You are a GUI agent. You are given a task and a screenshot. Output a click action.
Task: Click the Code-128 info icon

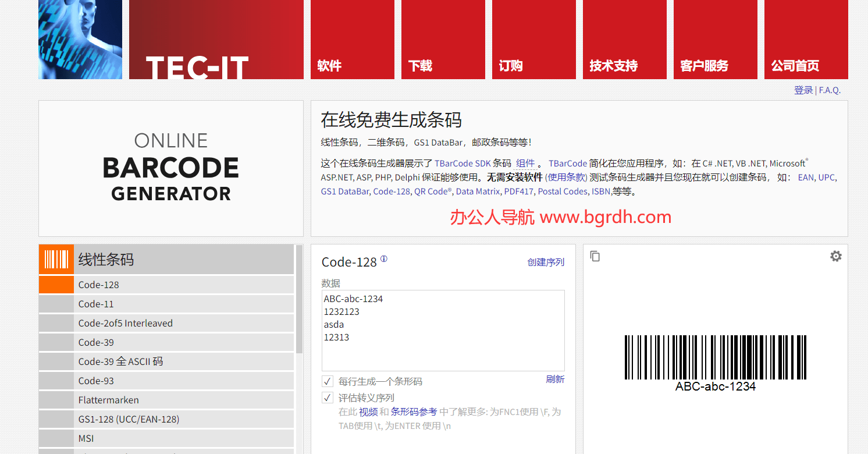(x=384, y=259)
